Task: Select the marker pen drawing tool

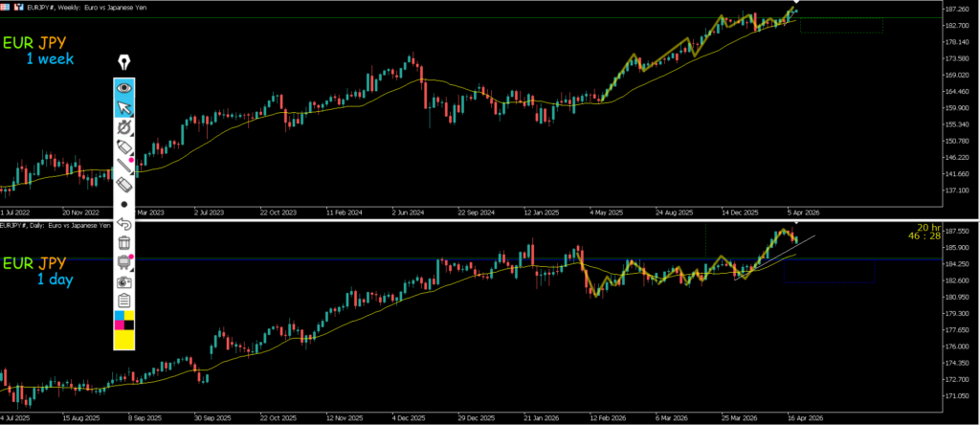Action: pyautogui.click(x=124, y=147)
